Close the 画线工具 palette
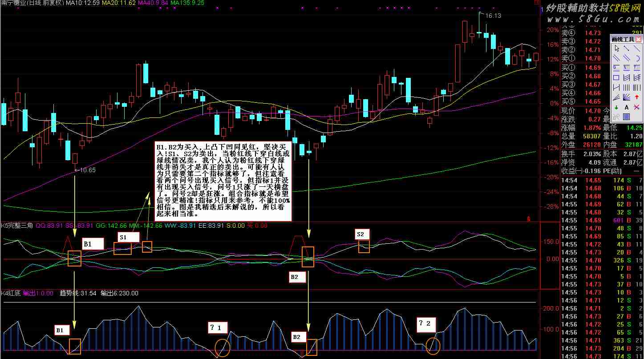 [x=638, y=39]
